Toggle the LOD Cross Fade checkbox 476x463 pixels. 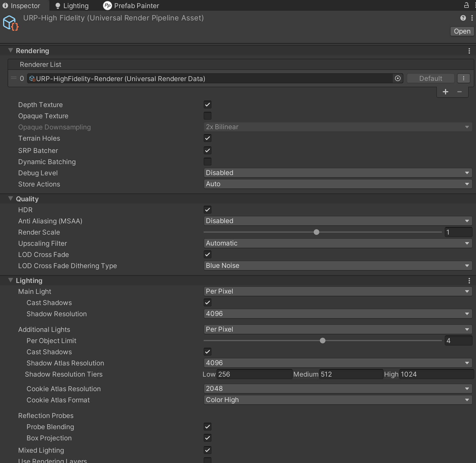click(x=208, y=254)
